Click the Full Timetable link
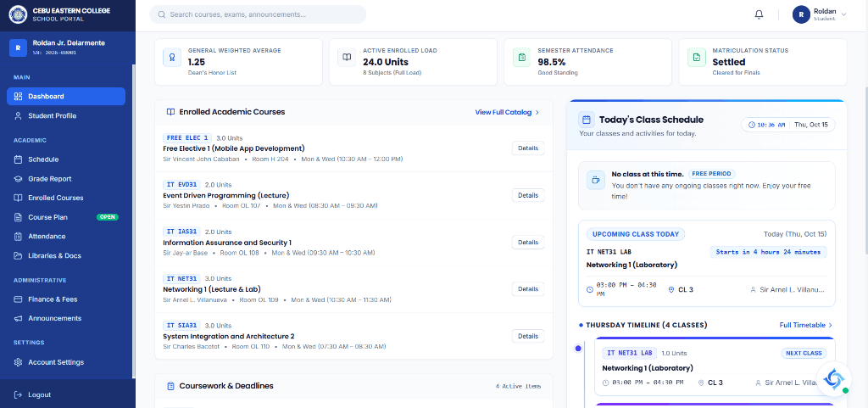 805,325
